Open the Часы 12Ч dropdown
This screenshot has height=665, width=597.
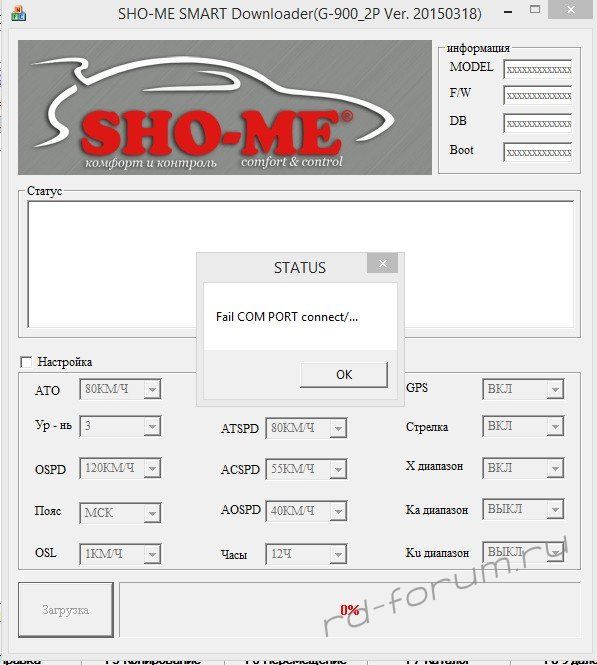(x=306, y=554)
